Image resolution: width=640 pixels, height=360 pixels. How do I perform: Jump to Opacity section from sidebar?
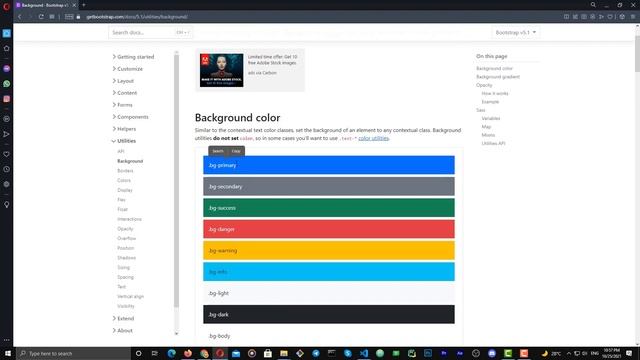(x=484, y=85)
